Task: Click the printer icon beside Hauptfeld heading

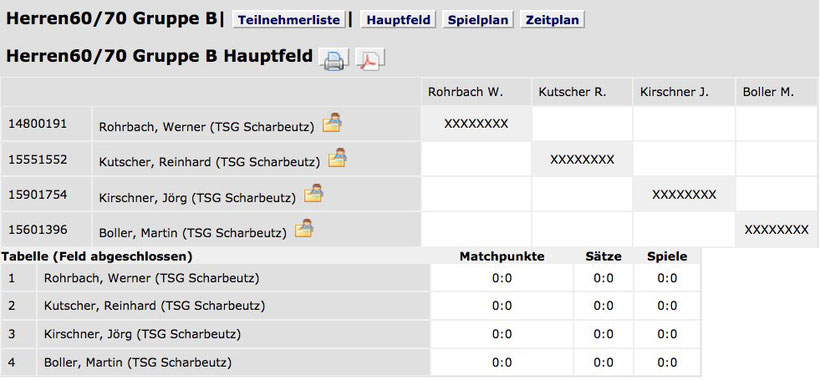Action: coord(333,59)
